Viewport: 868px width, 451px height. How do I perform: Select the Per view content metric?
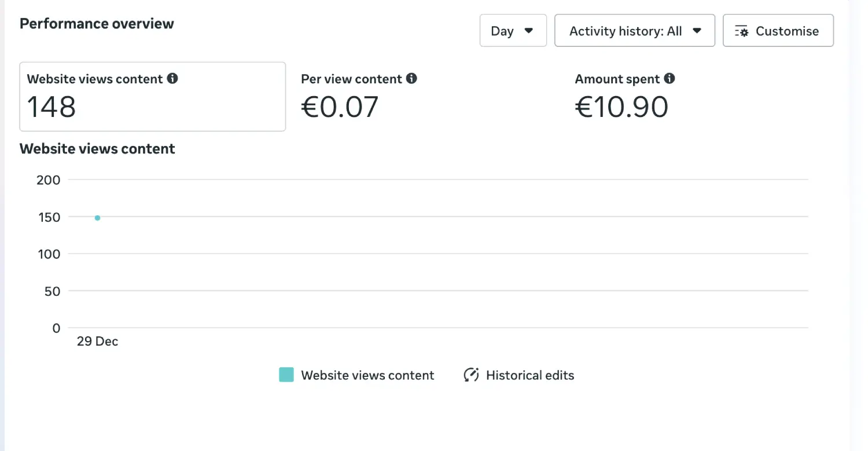(x=359, y=97)
